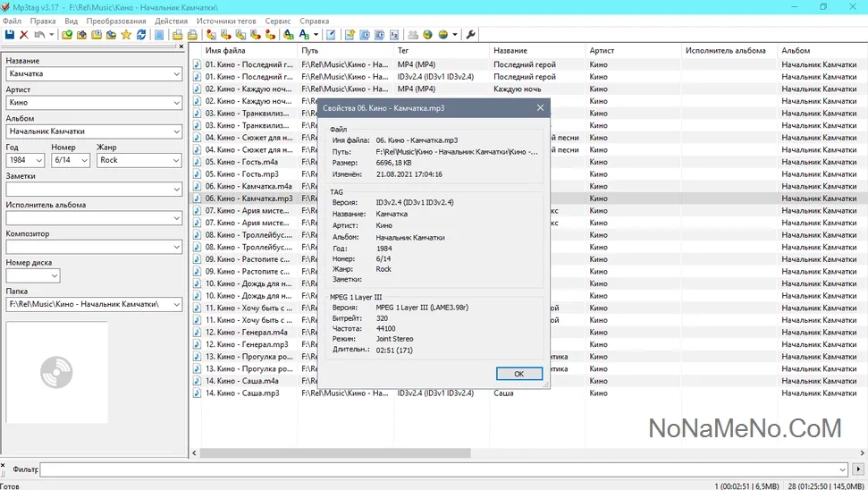Image resolution: width=868 pixels, height=490 pixels.
Task: Open the Альбом field dropdown arrow
Action: (x=176, y=131)
